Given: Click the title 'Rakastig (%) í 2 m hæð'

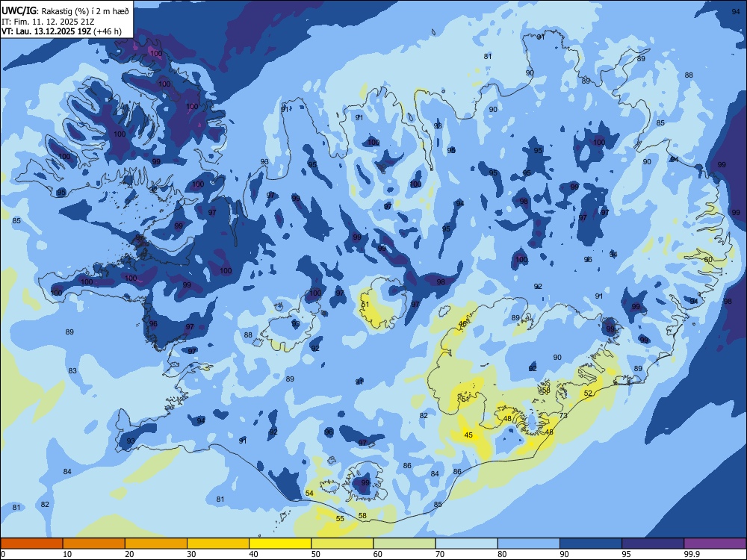Looking at the screenshot, I should point(85,11).
